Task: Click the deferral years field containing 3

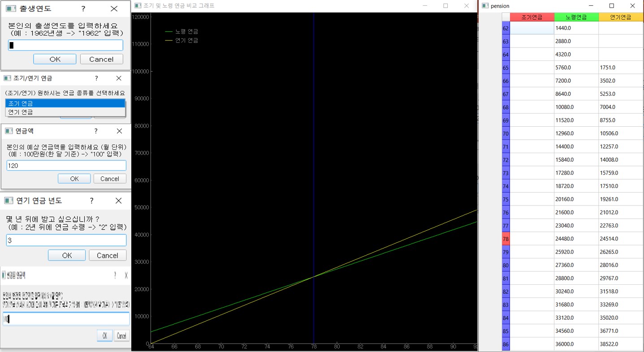Action: coord(66,240)
